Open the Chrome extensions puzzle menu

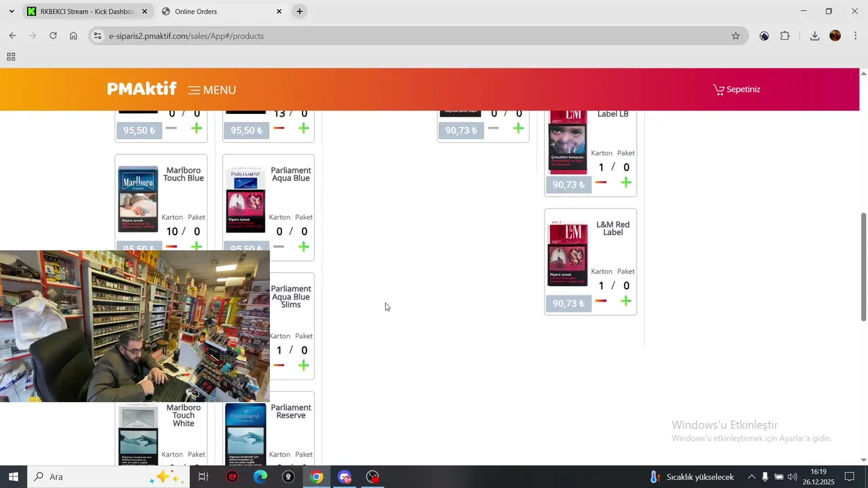pyautogui.click(x=785, y=36)
